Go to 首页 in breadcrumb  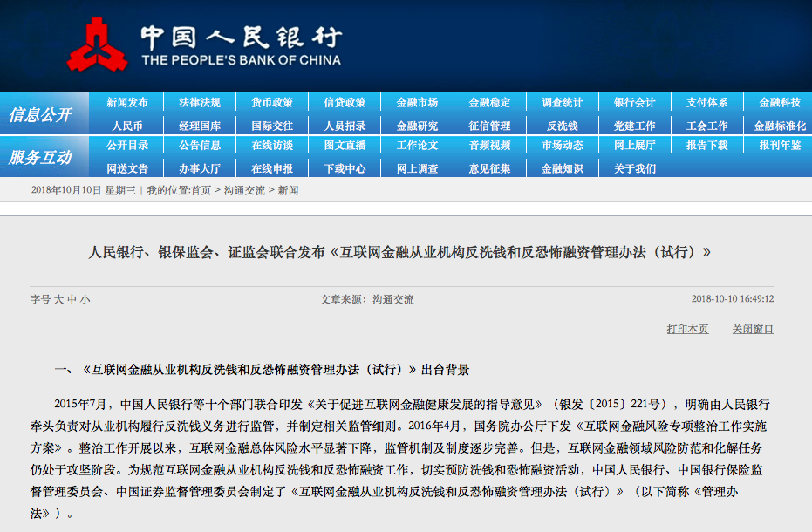[x=201, y=191]
